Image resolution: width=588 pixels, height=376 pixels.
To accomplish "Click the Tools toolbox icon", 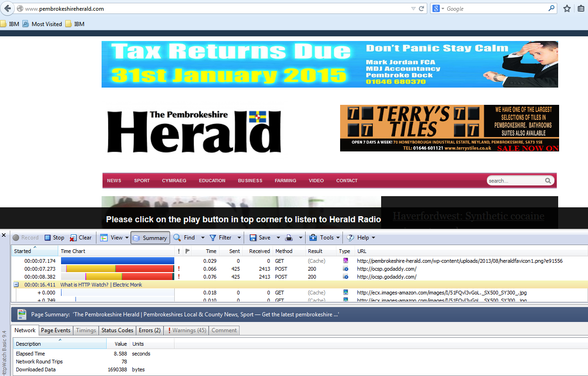I will pyautogui.click(x=313, y=238).
